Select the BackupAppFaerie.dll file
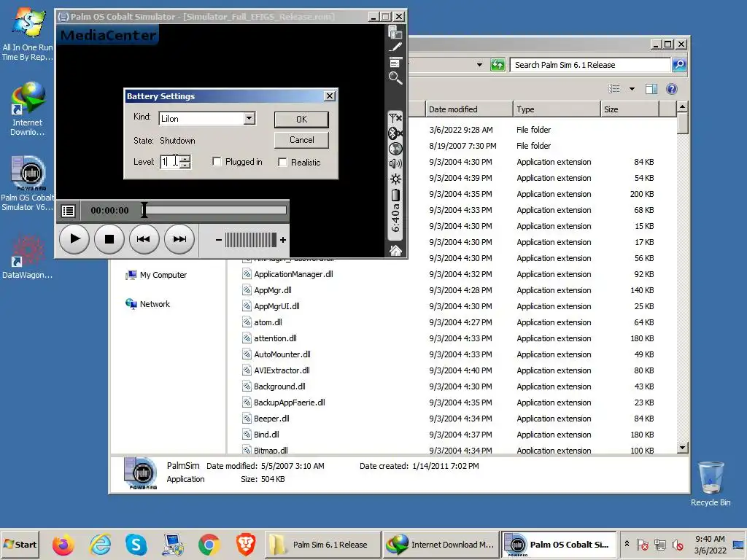747x560 pixels. coord(289,402)
